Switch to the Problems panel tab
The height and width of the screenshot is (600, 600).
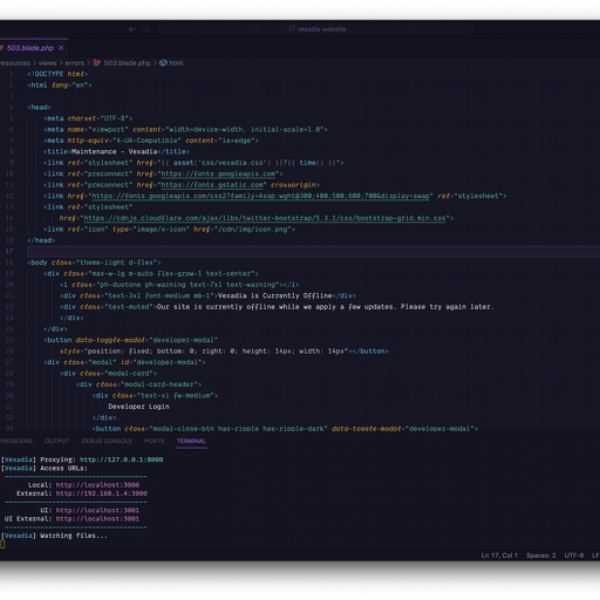pos(16,441)
